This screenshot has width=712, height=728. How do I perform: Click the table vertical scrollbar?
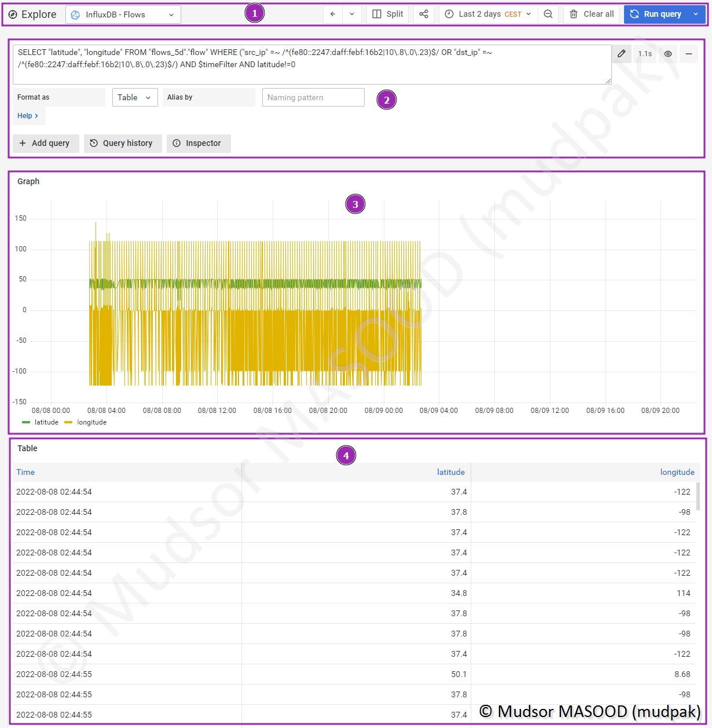pyautogui.click(x=698, y=497)
